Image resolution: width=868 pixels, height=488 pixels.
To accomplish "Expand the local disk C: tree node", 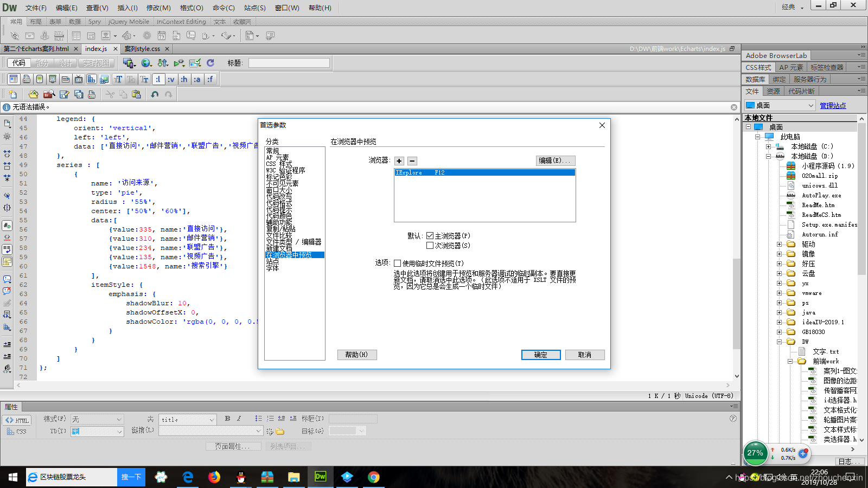I will pyautogui.click(x=768, y=146).
